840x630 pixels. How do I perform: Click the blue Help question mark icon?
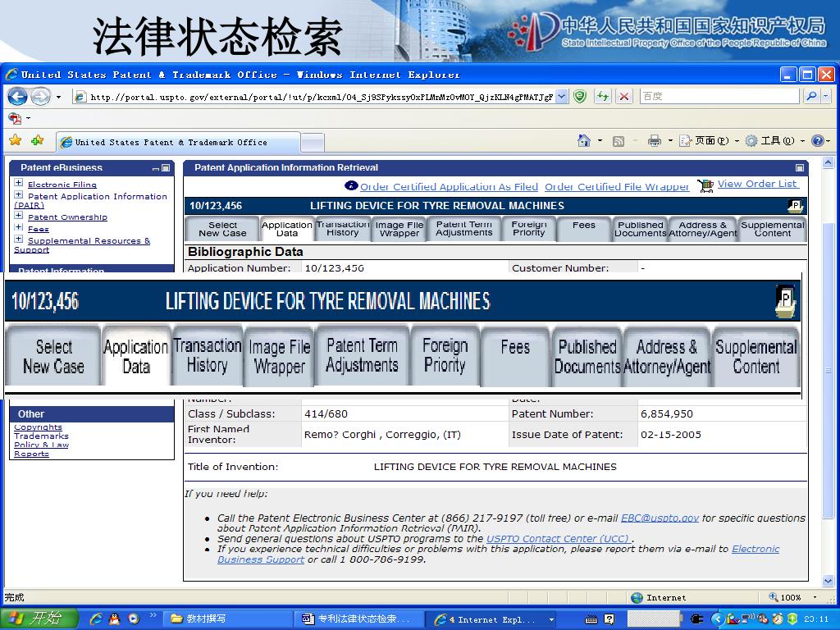818,141
